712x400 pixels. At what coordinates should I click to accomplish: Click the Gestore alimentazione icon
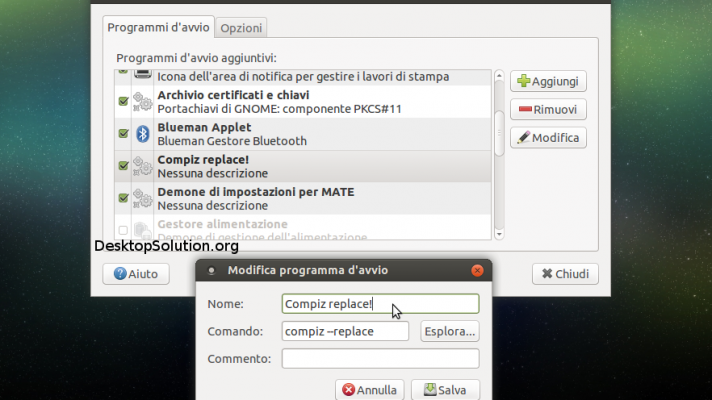click(x=143, y=231)
